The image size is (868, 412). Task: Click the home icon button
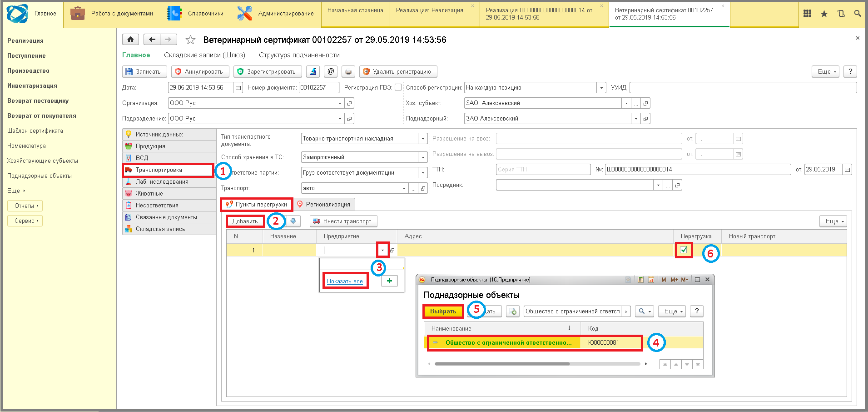[130, 40]
